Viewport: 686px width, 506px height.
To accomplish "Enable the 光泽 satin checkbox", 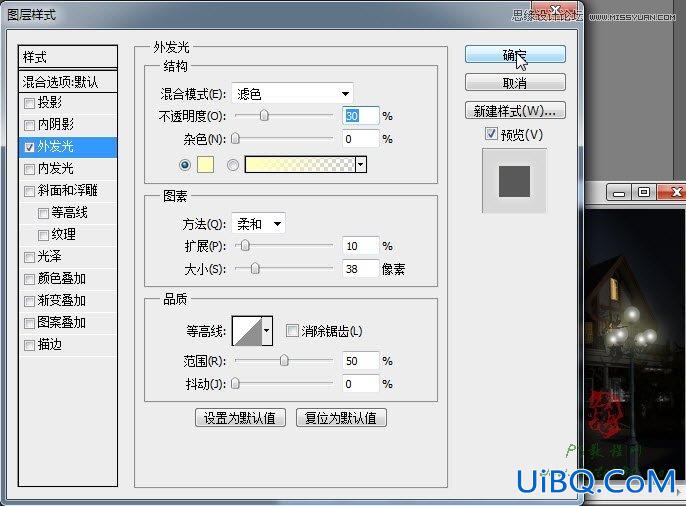I will 29,257.
